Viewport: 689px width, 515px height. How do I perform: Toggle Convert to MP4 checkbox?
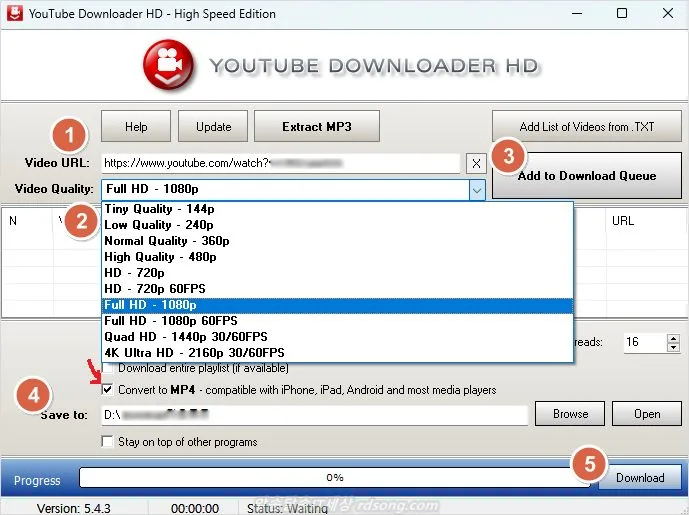[107, 390]
